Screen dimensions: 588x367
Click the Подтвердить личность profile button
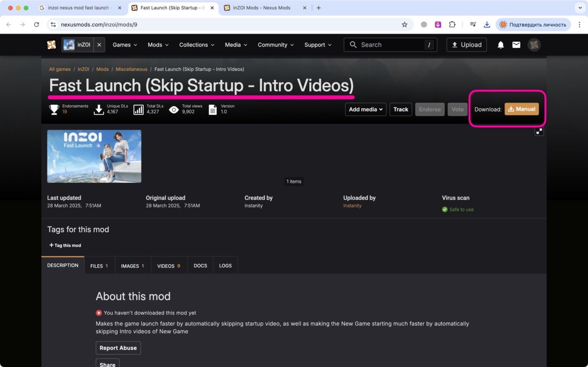click(533, 25)
